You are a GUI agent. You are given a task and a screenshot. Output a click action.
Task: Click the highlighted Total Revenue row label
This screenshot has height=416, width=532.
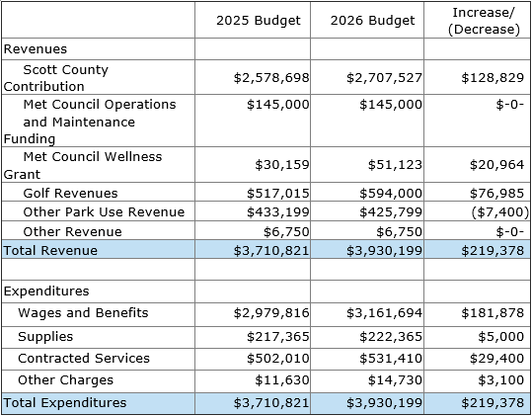[50, 250]
